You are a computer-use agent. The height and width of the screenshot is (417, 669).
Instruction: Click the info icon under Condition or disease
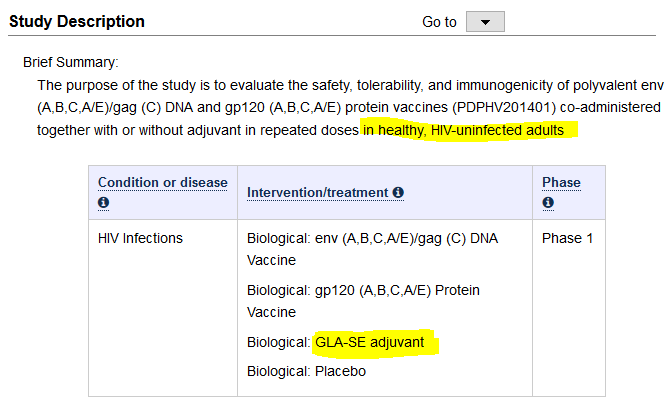(x=103, y=202)
